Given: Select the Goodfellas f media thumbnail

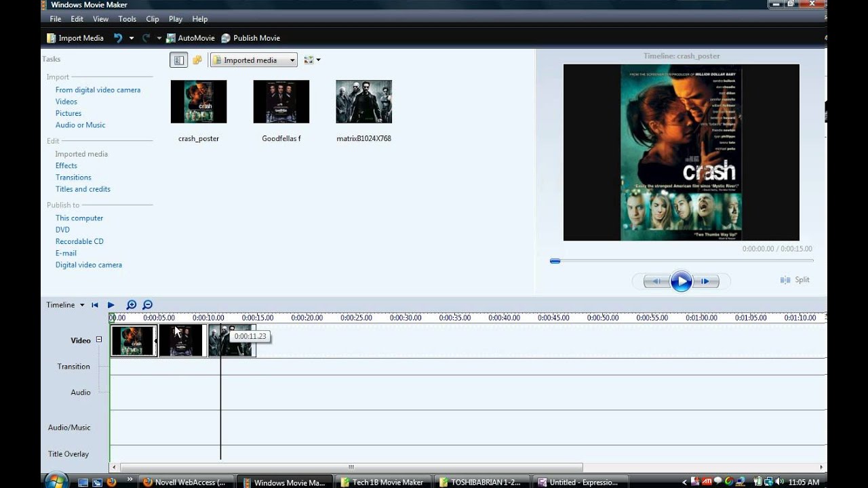Looking at the screenshot, I should 281,102.
